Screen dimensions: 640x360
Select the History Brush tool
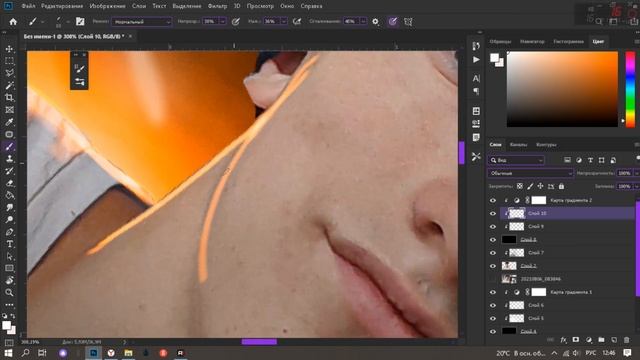click(x=9, y=171)
